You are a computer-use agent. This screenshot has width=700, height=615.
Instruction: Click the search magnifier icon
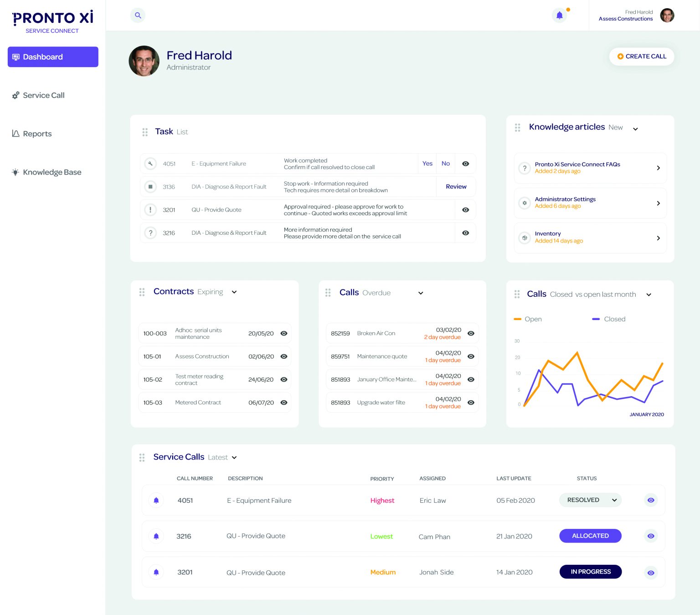tap(138, 16)
